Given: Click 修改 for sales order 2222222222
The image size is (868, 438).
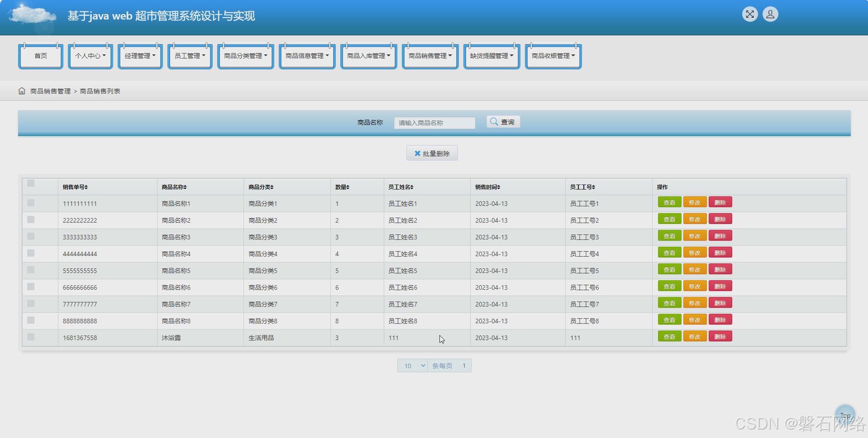Looking at the screenshot, I should point(695,219).
